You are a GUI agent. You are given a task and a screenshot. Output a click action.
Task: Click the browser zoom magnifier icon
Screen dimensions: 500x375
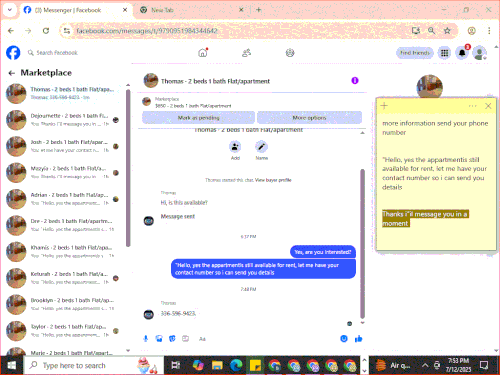(431, 31)
